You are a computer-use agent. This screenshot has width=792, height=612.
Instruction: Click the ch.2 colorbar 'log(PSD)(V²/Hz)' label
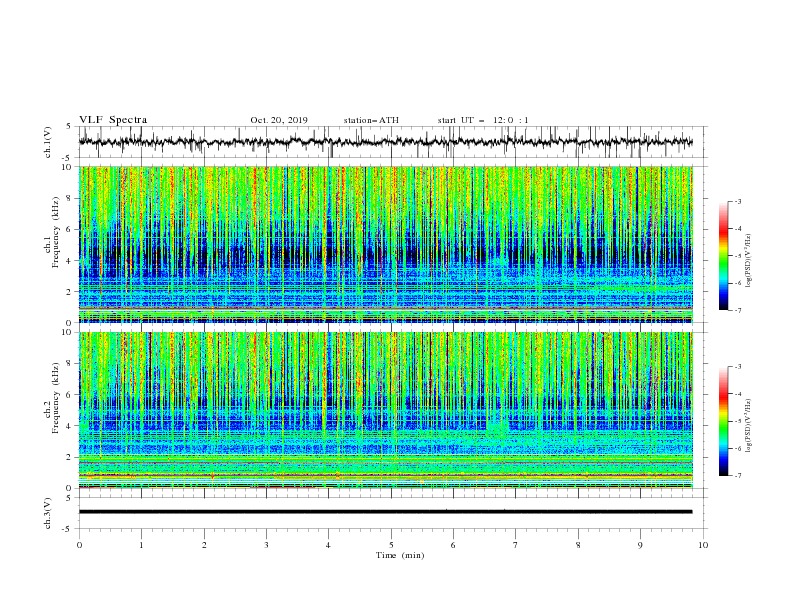tap(749, 426)
